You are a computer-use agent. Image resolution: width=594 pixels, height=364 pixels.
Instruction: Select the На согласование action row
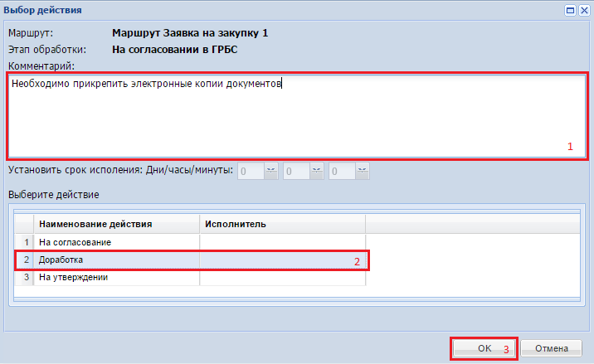(116, 242)
